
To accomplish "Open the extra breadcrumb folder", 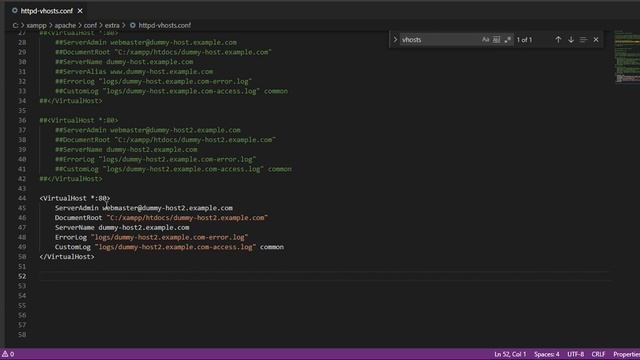I will coord(112,25).
